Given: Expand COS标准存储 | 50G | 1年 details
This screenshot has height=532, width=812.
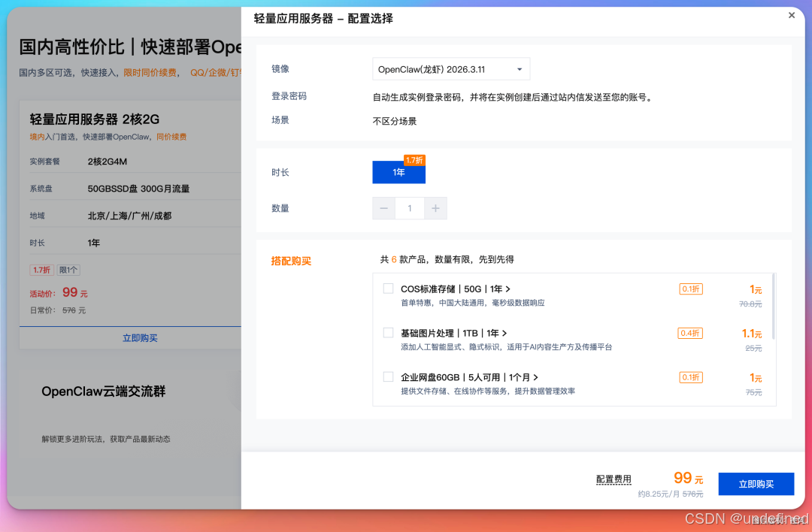Looking at the screenshot, I should coord(456,289).
